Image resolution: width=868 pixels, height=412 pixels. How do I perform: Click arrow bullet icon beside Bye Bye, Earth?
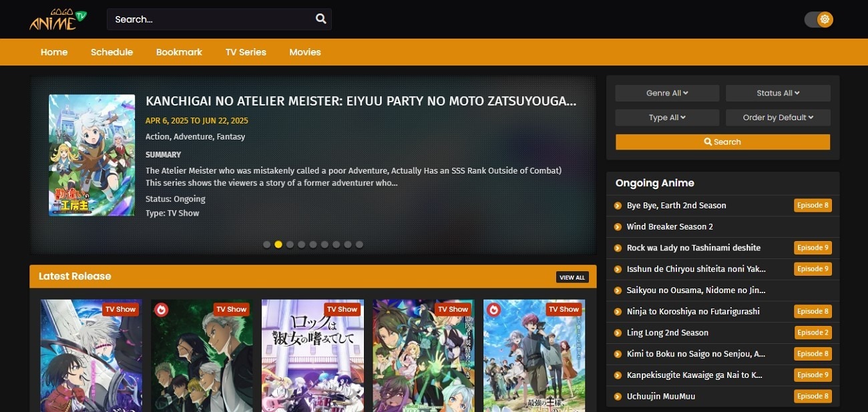pyautogui.click(x=618, y=206)
